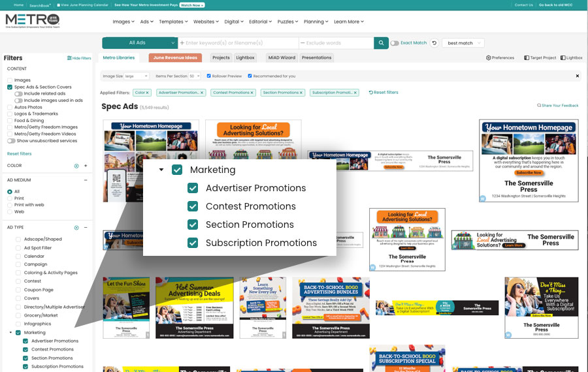Close the image options bar with X
Viewport: 588px width, 372px height.
577,76
